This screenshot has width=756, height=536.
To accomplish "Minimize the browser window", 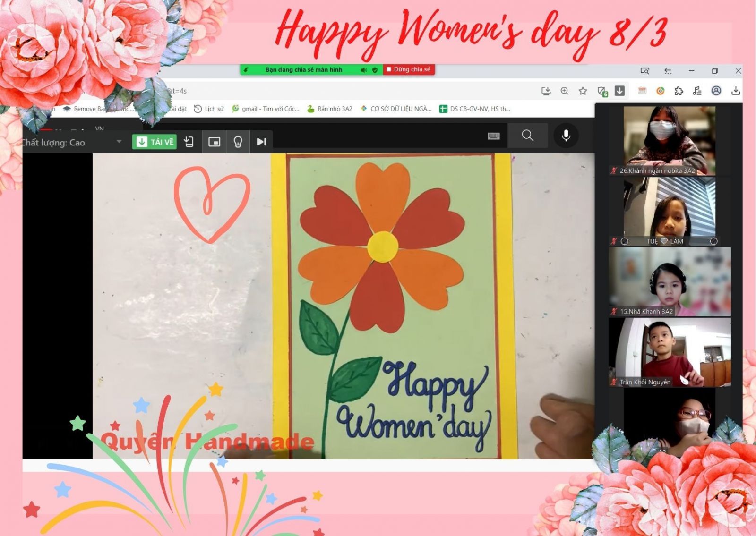I will 692,71.
